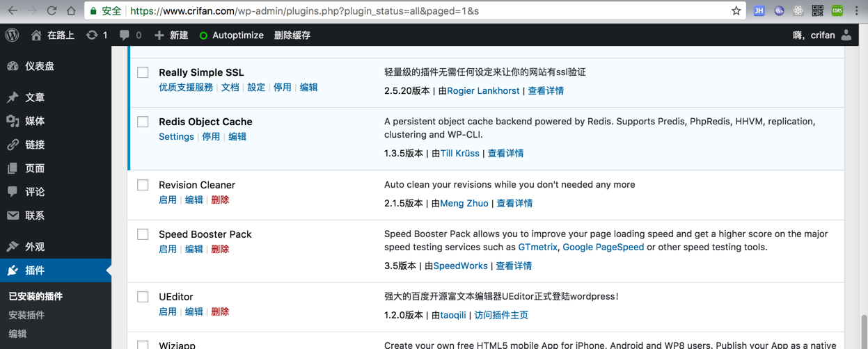The width and height of the screenshot is (868, 349).
Task: Click the browser address bar URL
Action: pos(305,11)
